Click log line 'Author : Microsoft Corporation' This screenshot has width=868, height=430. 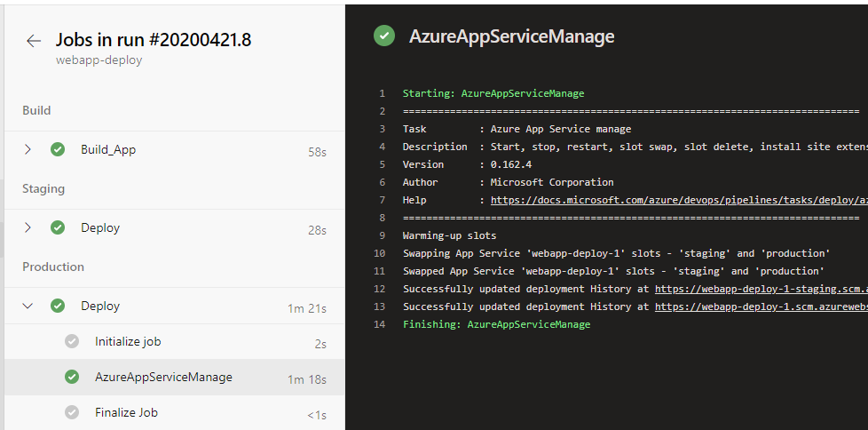508,182
